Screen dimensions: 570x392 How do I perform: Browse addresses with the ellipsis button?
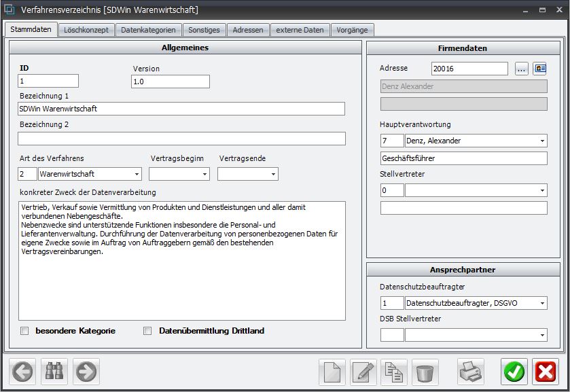521,69
